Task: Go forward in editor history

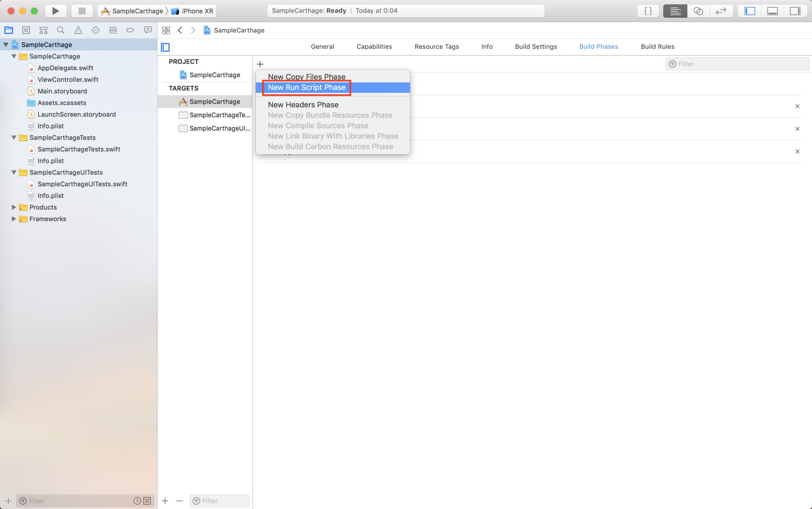Action: pyautogui.click(x=193, y=30)
